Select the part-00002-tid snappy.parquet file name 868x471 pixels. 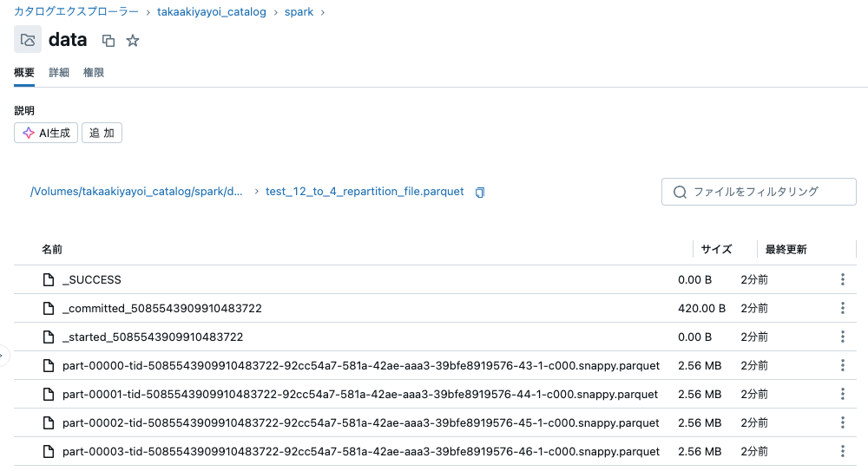361,422
